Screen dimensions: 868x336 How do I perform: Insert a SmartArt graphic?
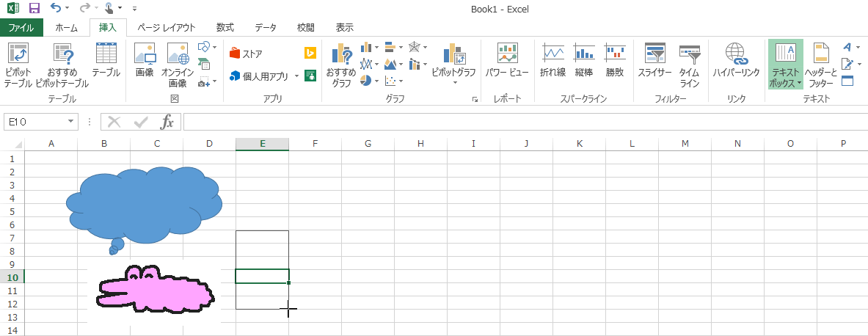(203, 65)
